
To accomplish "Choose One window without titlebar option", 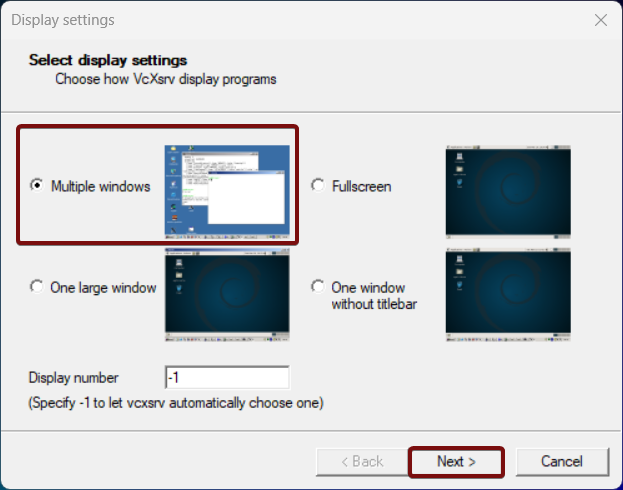I will point(318,287).
